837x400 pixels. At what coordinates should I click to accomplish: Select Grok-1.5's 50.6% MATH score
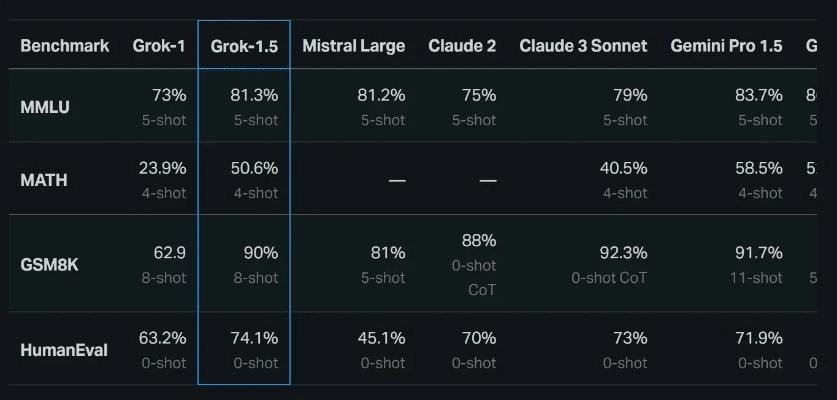256,168
